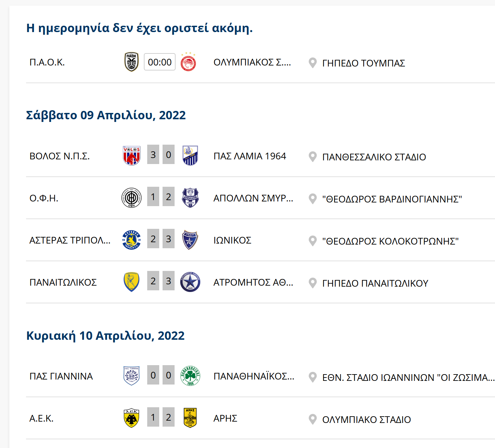Click the O.F.I. circular club logo
The width and height of the screenshot is (495, 448).
132,197
